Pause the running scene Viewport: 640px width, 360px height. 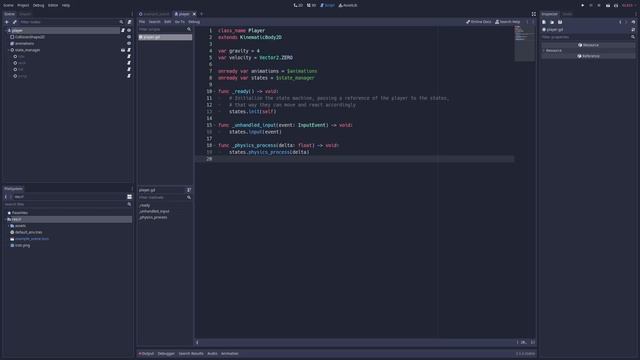click(x=591, y=5)
